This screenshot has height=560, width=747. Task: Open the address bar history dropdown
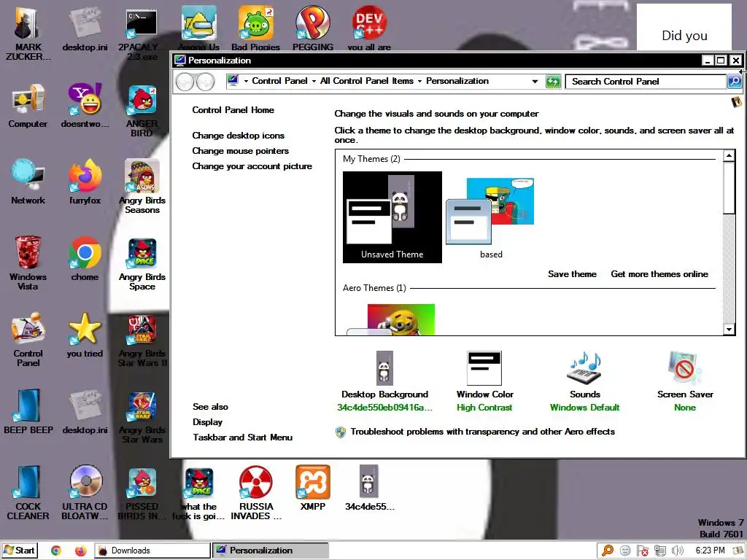point(535,82)
